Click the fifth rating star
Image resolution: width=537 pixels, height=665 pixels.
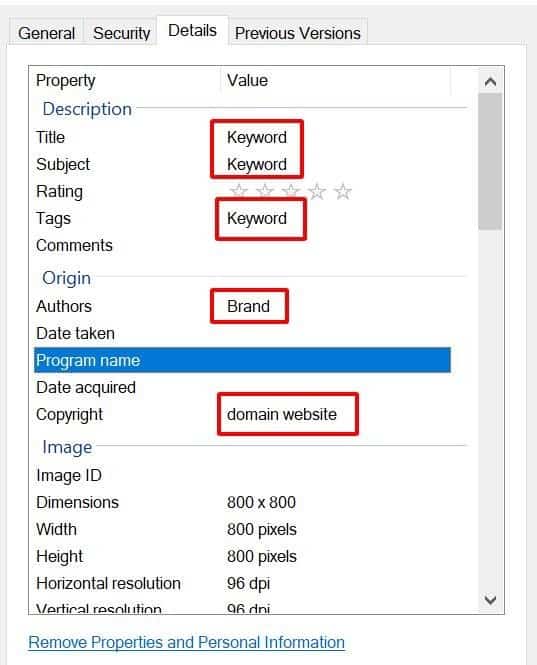point(343,192)
